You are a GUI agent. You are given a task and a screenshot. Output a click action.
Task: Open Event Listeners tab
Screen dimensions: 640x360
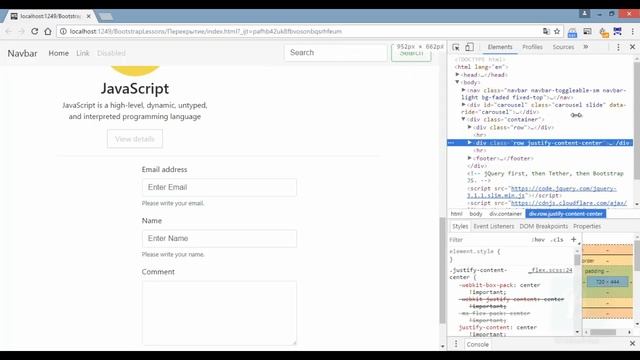click(x=493, y=226)
